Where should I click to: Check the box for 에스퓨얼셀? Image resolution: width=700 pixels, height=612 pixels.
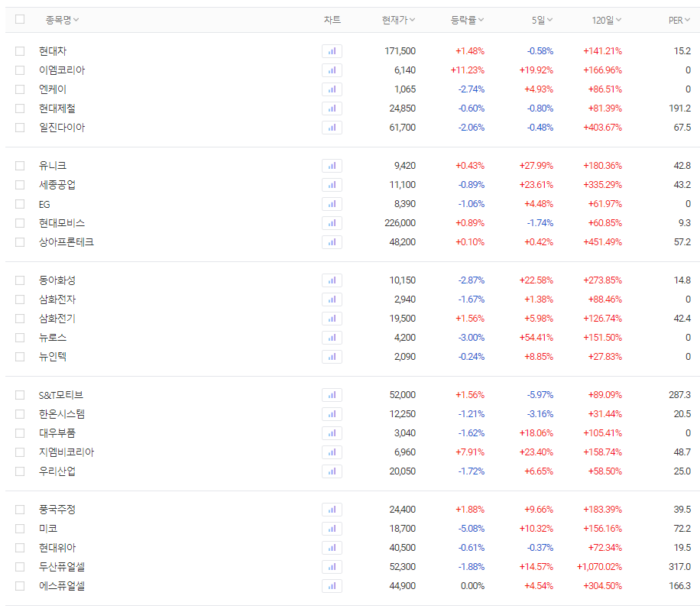click(x=20, y=586)
